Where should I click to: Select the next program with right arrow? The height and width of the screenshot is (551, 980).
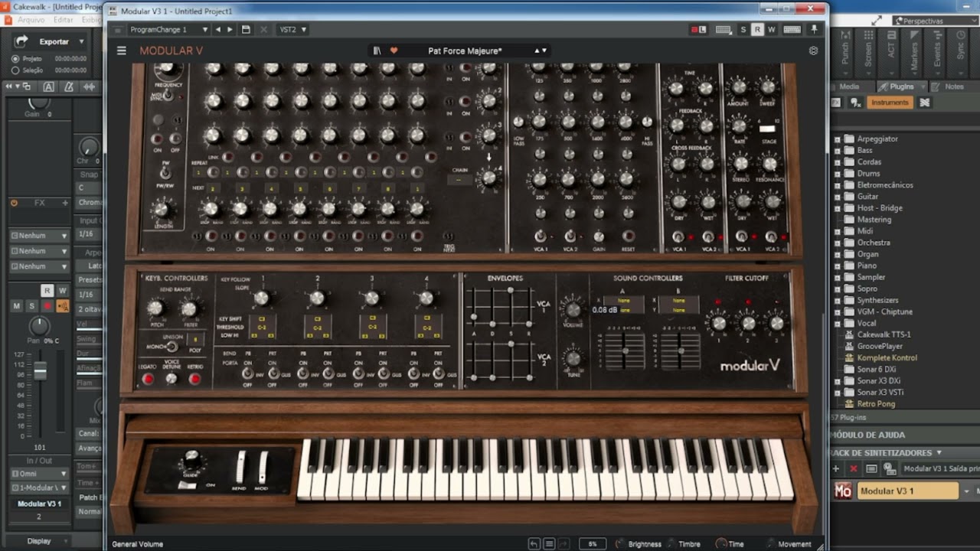coord(230,29)
